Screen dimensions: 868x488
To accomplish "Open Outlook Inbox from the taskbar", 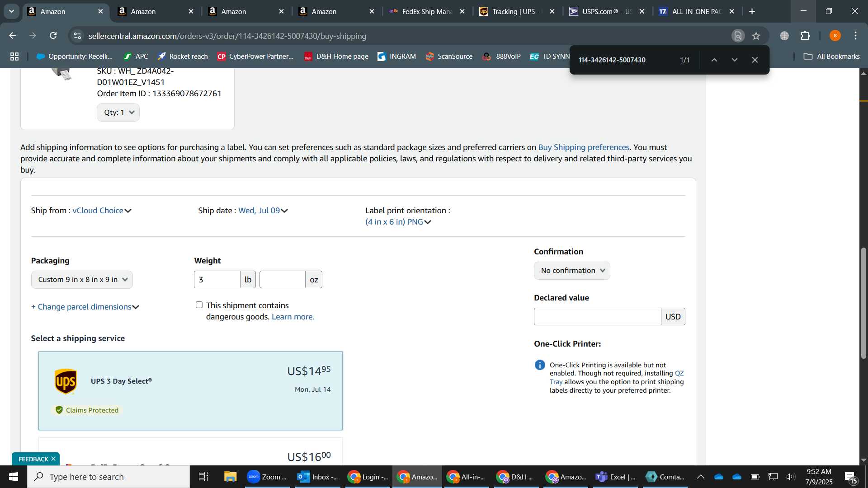I will coord(318,477).
